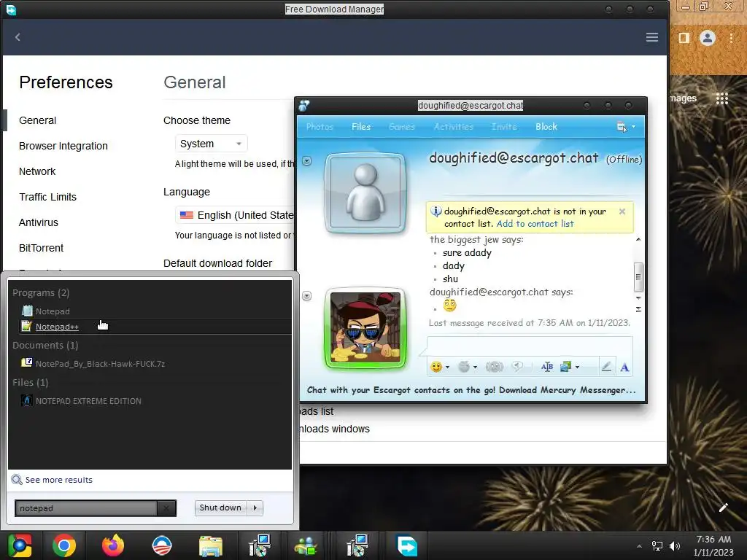This screenshot has width=747, height=560.
Task: Expand chat options dropdown arrow
Action: coord(633,127)
